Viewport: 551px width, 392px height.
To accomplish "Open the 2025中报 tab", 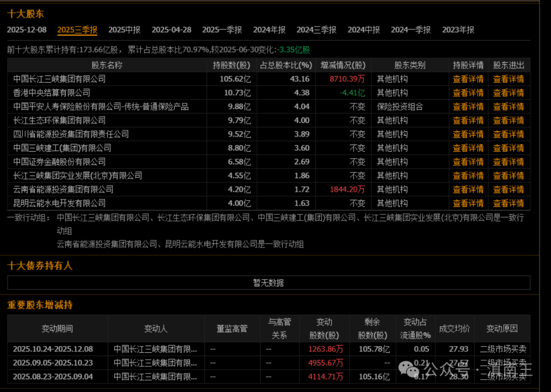I will (x=124, y=30).
